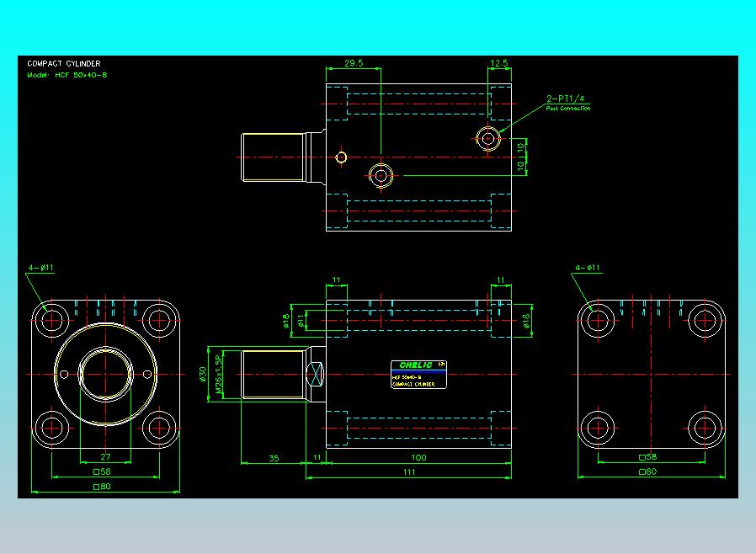Select top-left mounting hole in left view
This screenshot has width=756, height=554.
pos(52,320)
